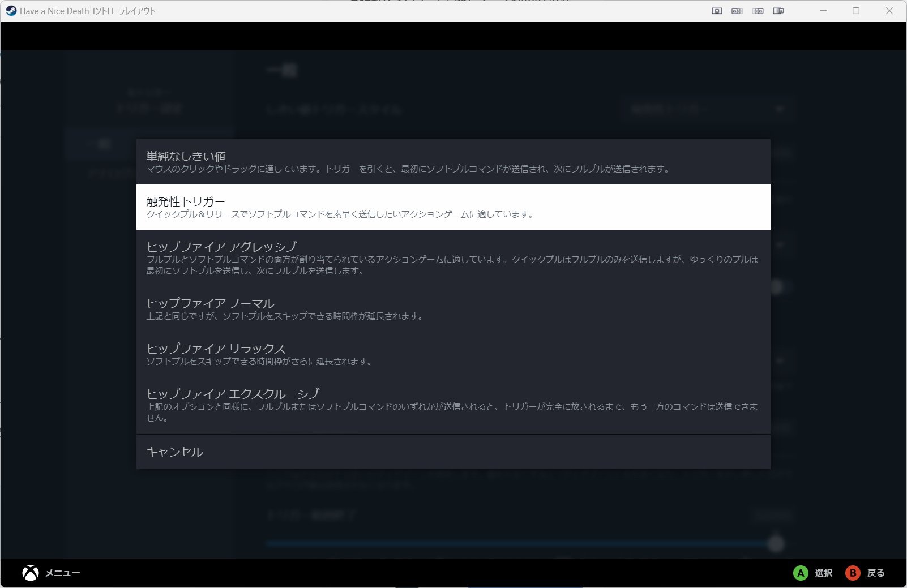This screenshot has height=588, width=907.
Task: Click the fourth display-layout icon in title bar
Action: [x=778, y=11]
